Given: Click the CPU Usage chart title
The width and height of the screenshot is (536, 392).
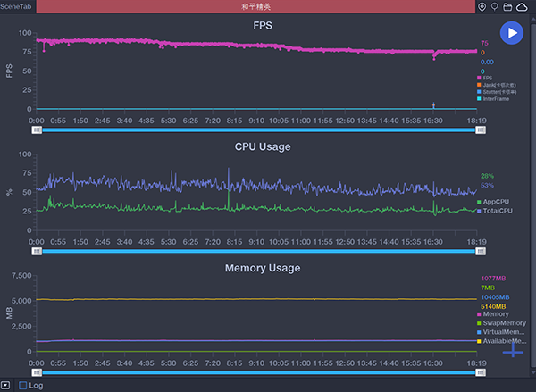Looking at the screenshot, I should pos(263,146).
